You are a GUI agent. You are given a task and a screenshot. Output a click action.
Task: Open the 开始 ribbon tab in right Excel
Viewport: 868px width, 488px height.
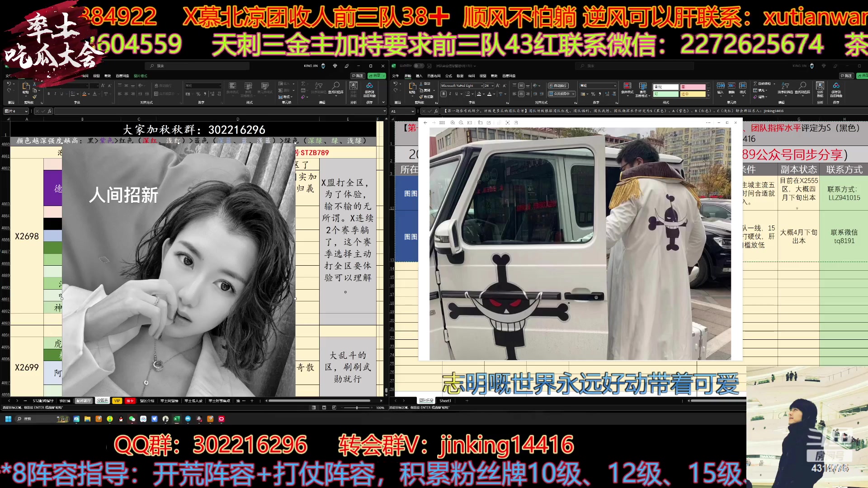[408, 76]
